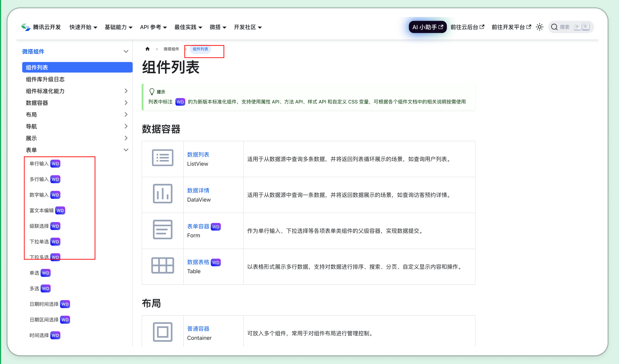
Task: Click the 组件列表 breadcrumb item
Action: [200, 49]
